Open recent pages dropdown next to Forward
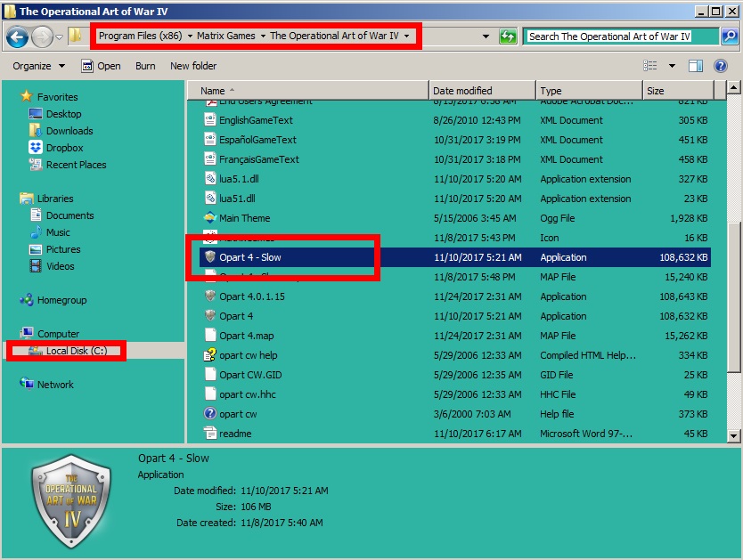743x560 pixels. 59,37
